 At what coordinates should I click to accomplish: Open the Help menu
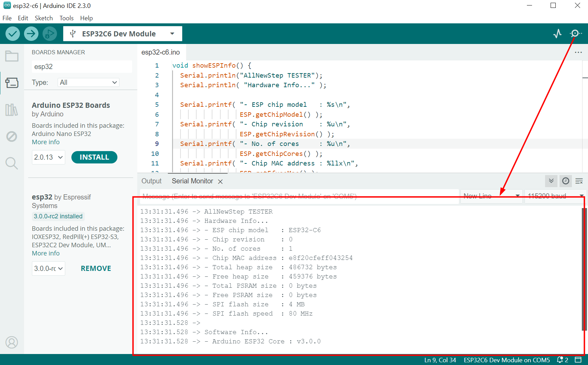[87, 18]
